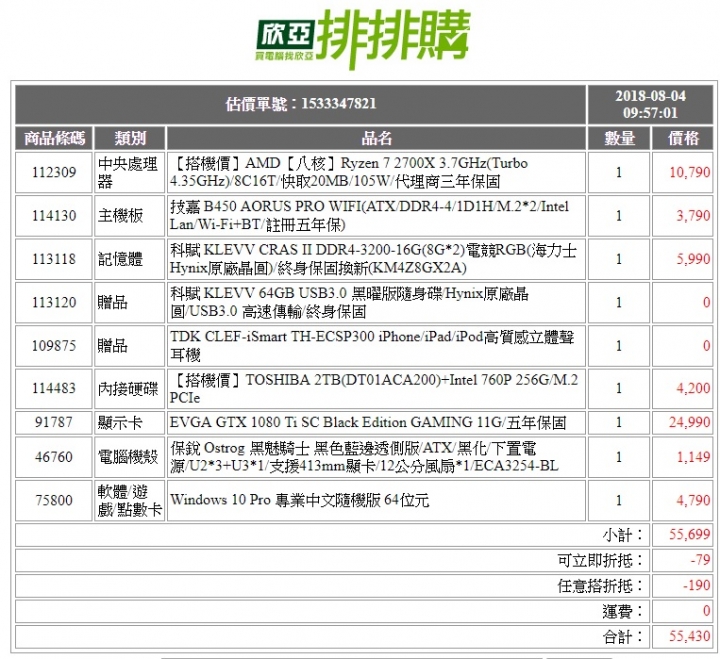Click the 可立即折抵 label

601,560
